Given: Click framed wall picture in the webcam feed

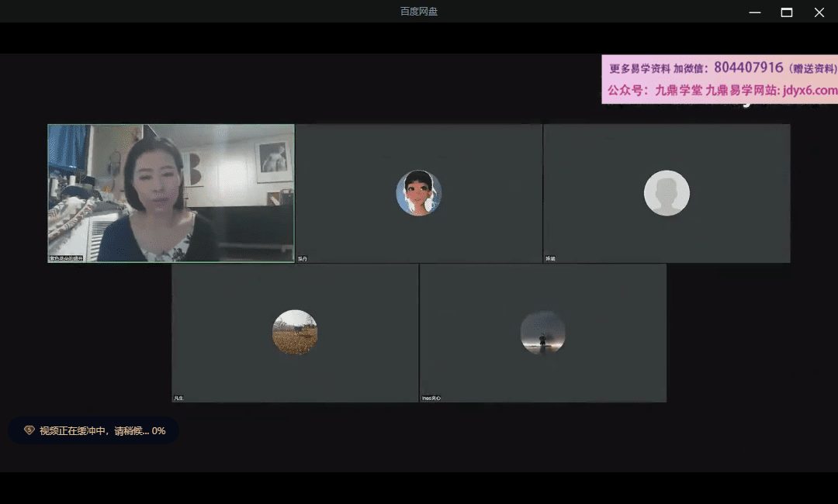Looking at the screenshot, I should click(x=274, y=161).
